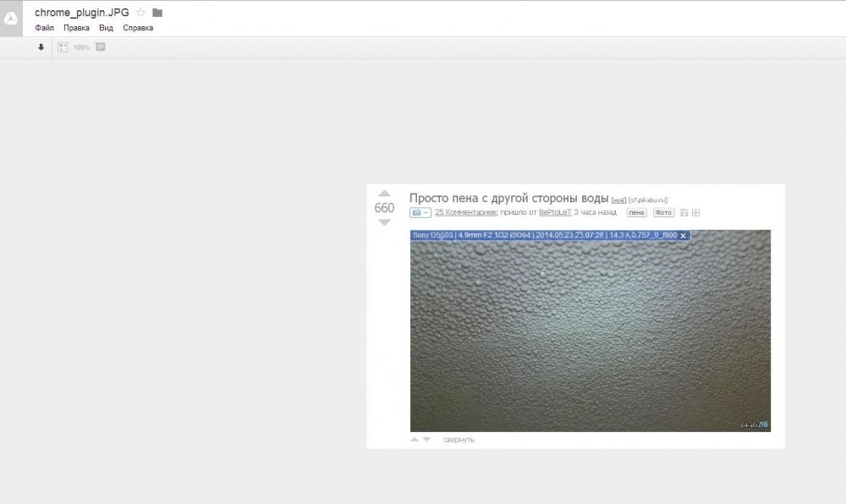
Task: Click the upvote arrow above 660
Action: point(384,193)
